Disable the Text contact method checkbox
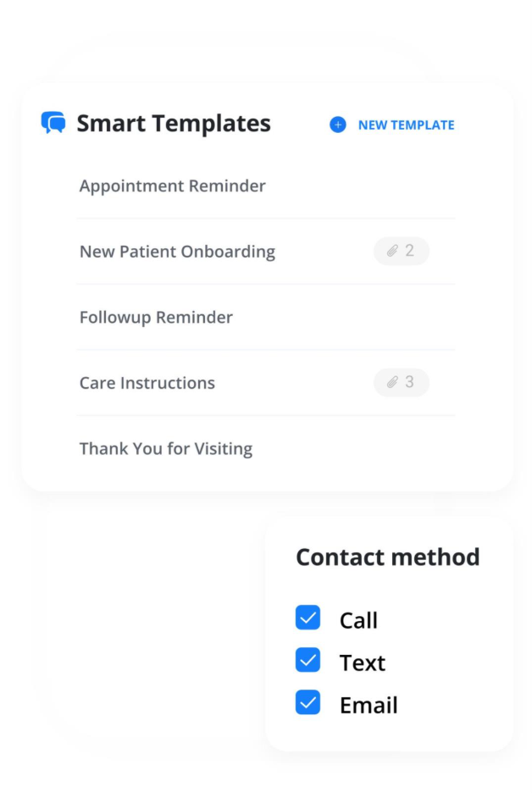The height and width of the screenshot is (793, 532). (x=308, y=661)
